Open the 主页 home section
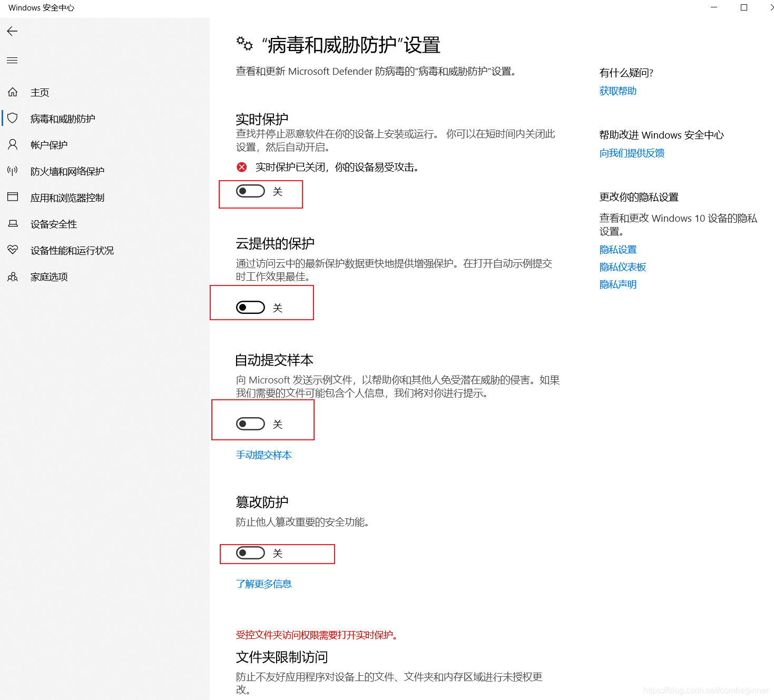The height and width of the screenshot is (700, 774). click(x=40, y=92)
